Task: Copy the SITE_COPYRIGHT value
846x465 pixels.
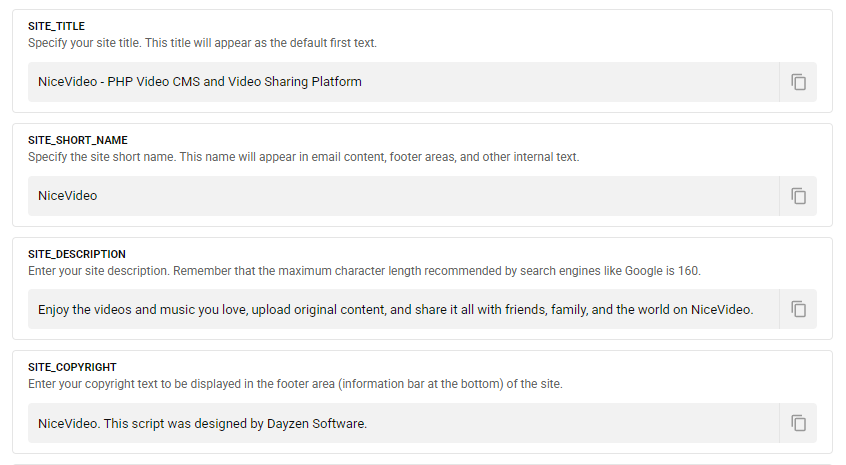Action: tap(798, 423)
